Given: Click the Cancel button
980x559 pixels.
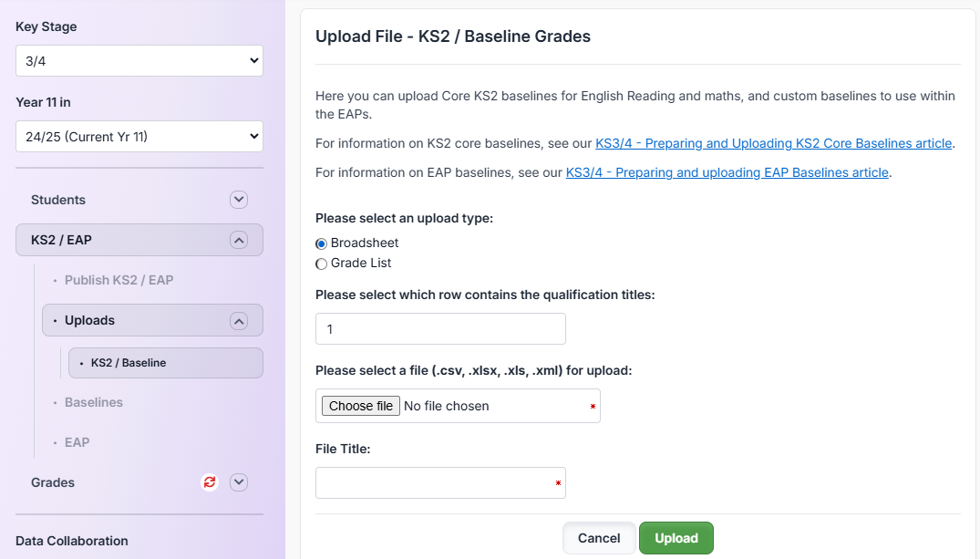Looking at the screenshot, I should pyautogui.click(x=599, y=538).
